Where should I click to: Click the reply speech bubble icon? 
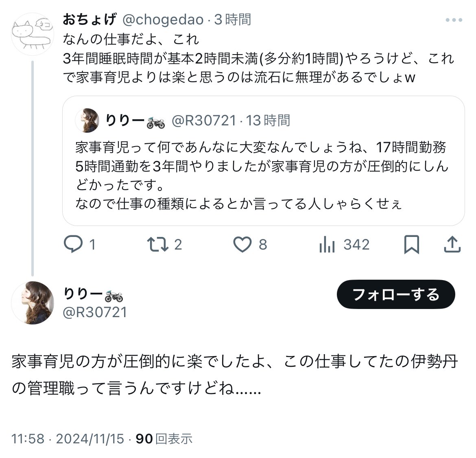[74, 244]
